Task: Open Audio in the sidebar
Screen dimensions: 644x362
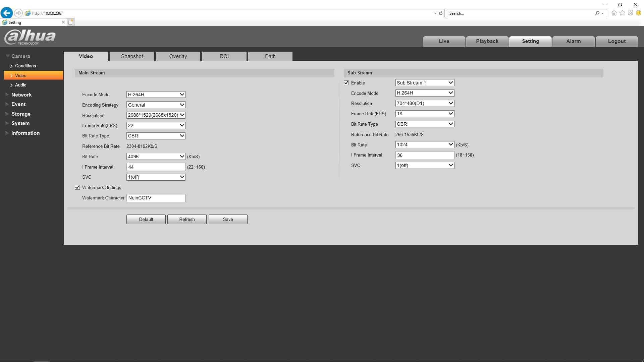Action: pos(20,85)
